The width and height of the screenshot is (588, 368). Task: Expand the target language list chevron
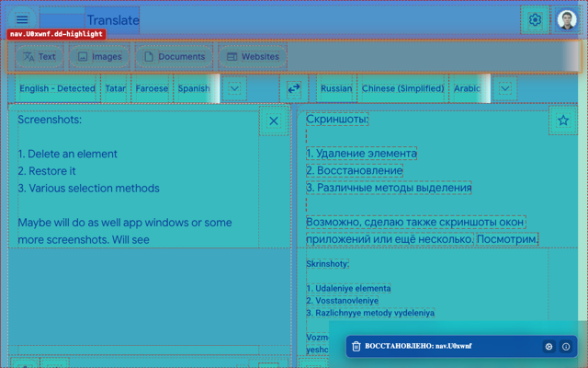pos(505,88)
